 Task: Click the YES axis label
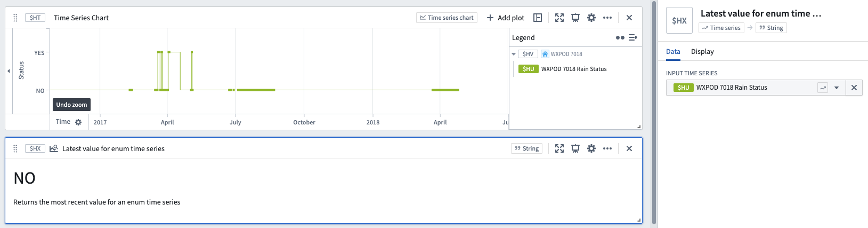coord(39,53)
